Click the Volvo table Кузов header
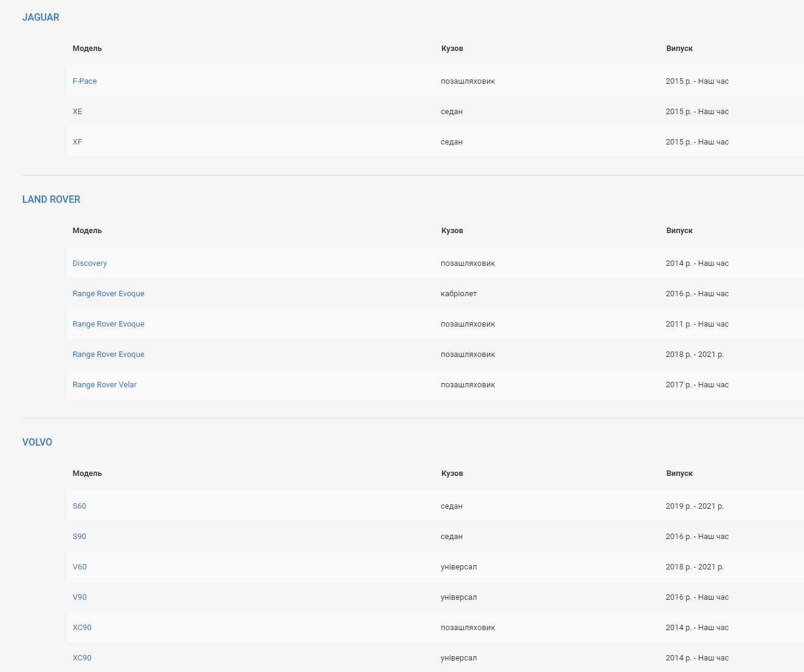804x672 pixels. click(x=452, y=473)
